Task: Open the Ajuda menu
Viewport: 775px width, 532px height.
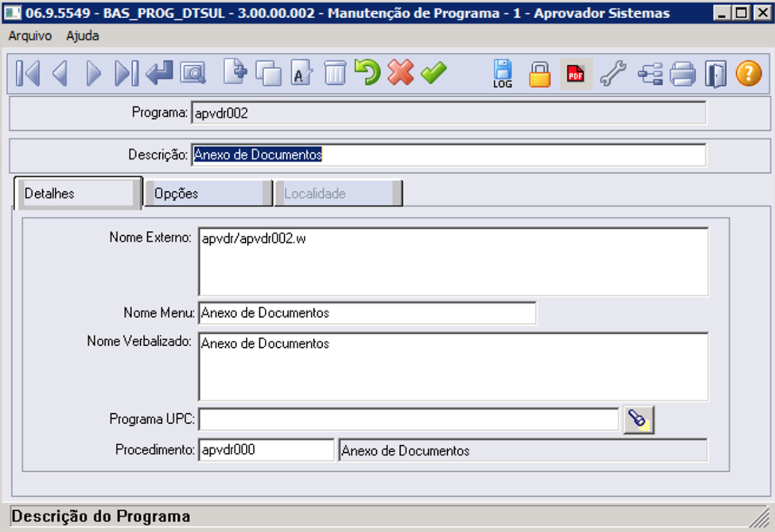Action: (82, 36)
